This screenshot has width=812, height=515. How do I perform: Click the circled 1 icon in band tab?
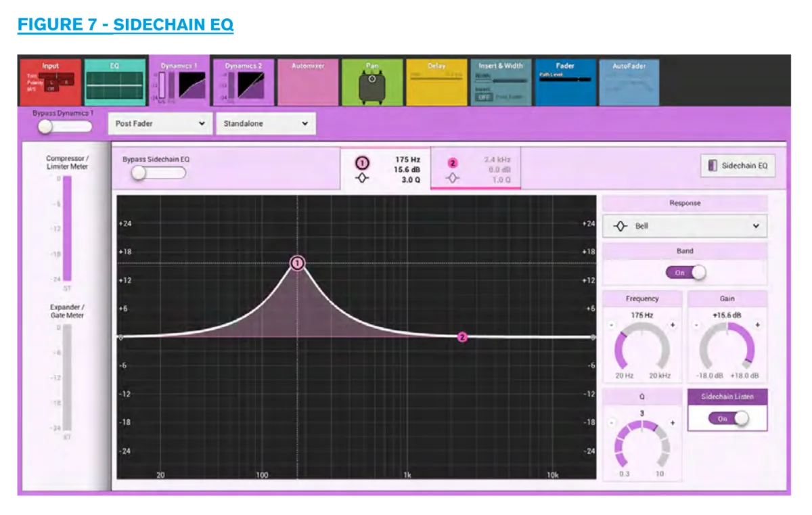363,163
